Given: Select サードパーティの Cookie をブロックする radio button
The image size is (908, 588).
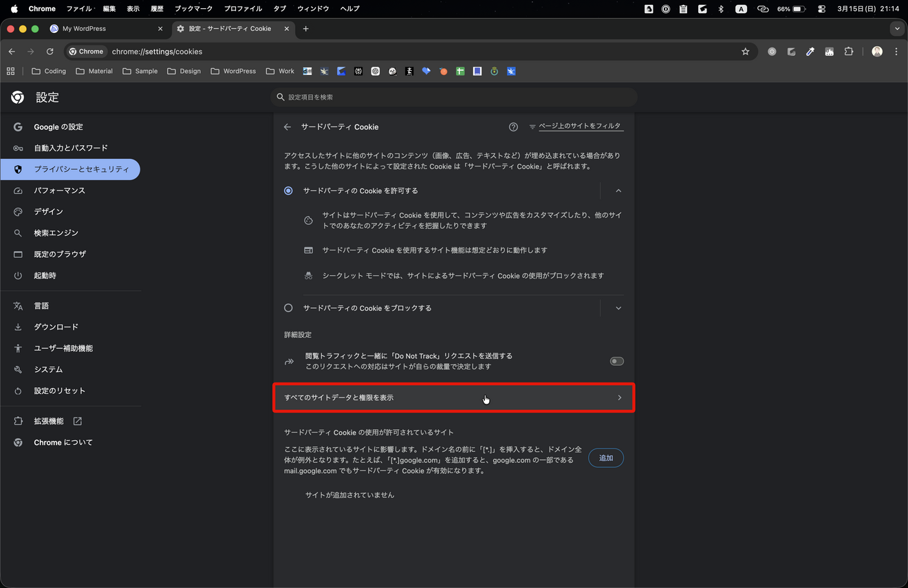Looking at the screenshot, I should [288, 308].
